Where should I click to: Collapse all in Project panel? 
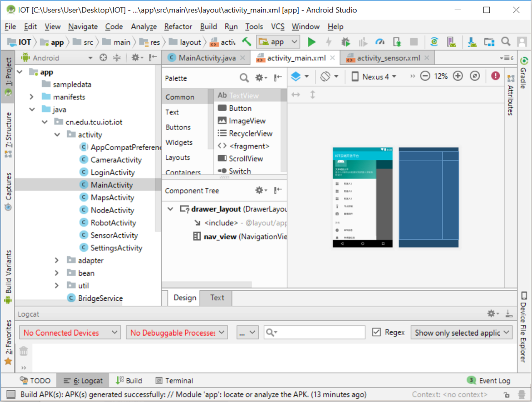(x=117, y=58)
